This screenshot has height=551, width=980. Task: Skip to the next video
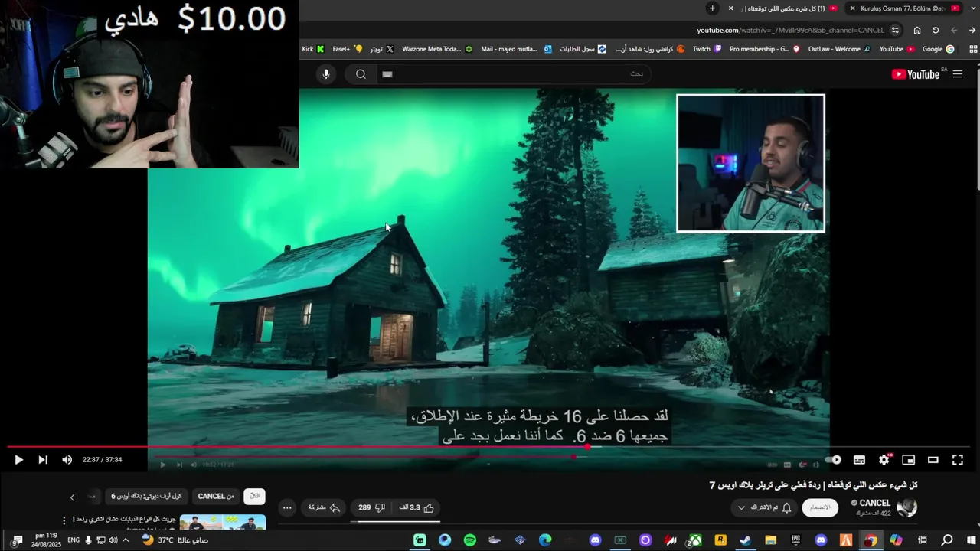[x=43, y=460]
